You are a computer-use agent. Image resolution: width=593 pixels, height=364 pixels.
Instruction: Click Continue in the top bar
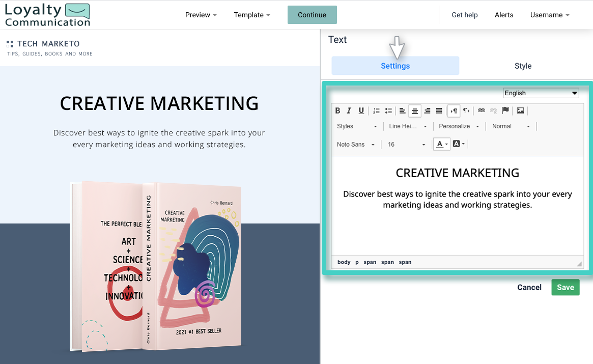click(312, 15)
